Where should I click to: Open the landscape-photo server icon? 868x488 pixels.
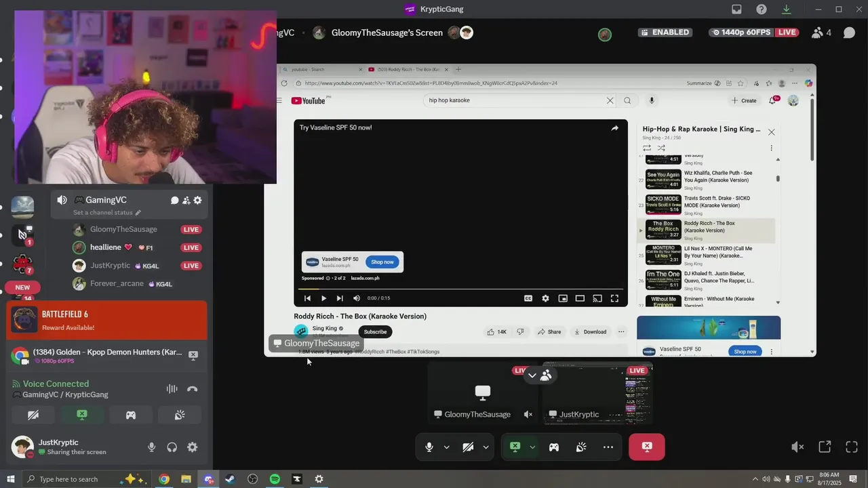click(22, 207)
